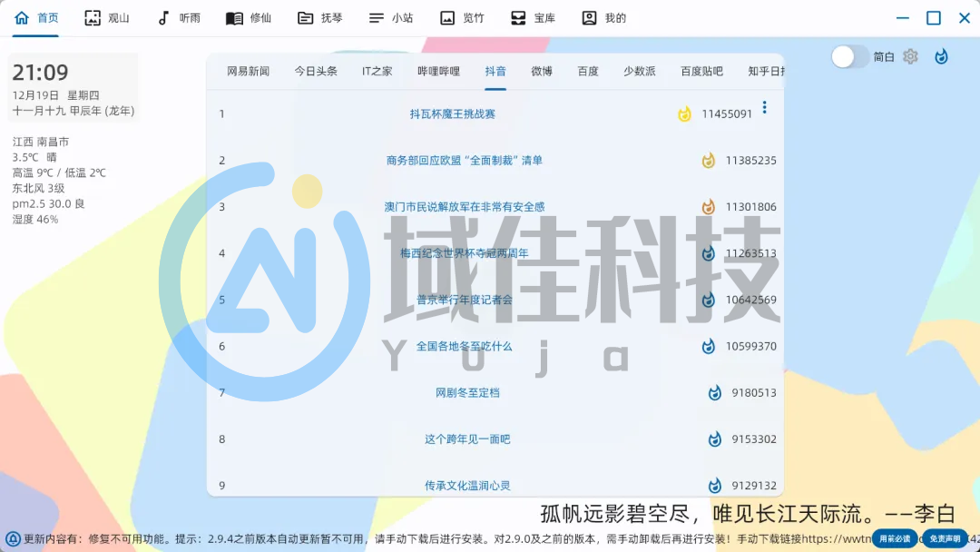980x552 pixels.
Task: Click the 湿度 46% reading
Action: pos(35,220)
